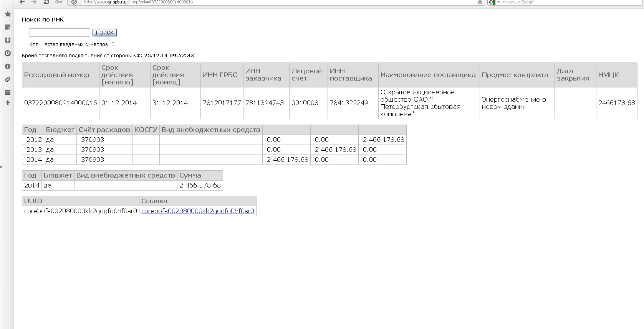Open the History clock panel in sidebar
The height and width of the screenshot is (329, 644).
(8, 53)
